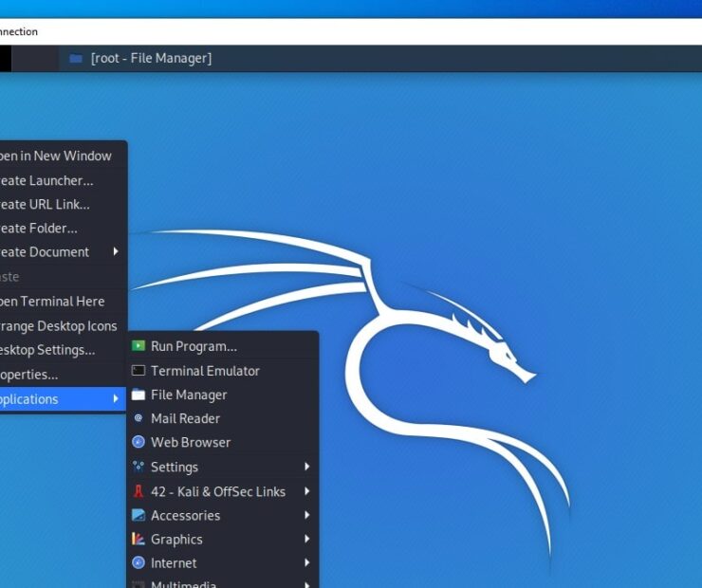The width and height of the screenshot is (702, 588).
Task: Click the Web Browser globe icon
Action: pos(139,442)
